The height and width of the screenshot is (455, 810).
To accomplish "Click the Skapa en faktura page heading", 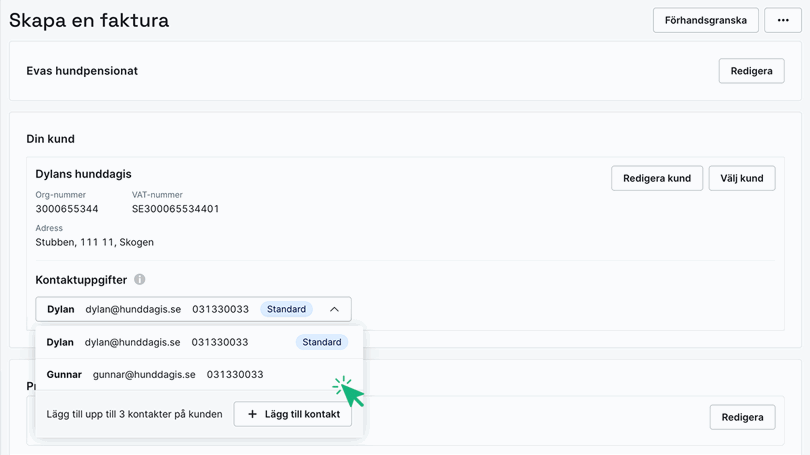I will pyautogui.click(x=89, y=20).
